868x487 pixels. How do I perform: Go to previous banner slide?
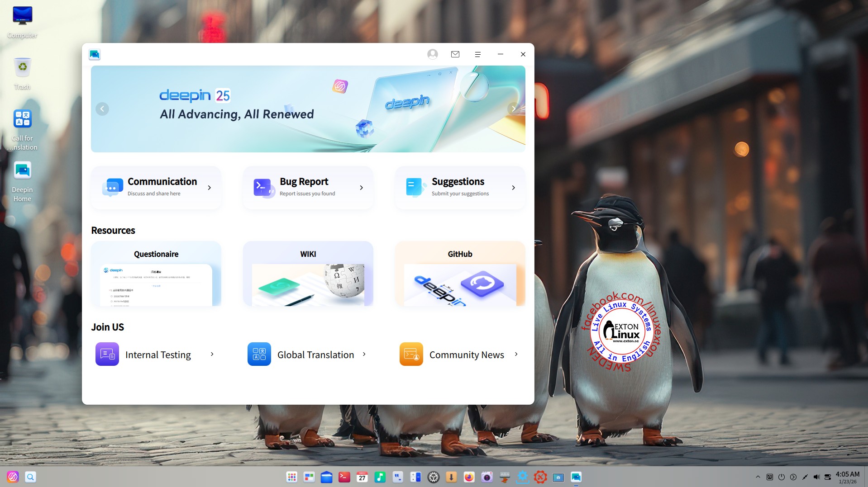click(102, 109)
